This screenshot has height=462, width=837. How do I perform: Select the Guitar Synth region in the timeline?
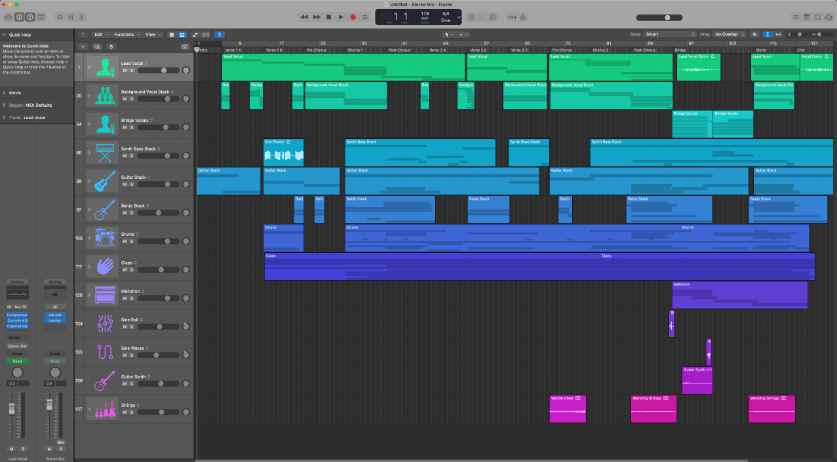coord(697,380)
